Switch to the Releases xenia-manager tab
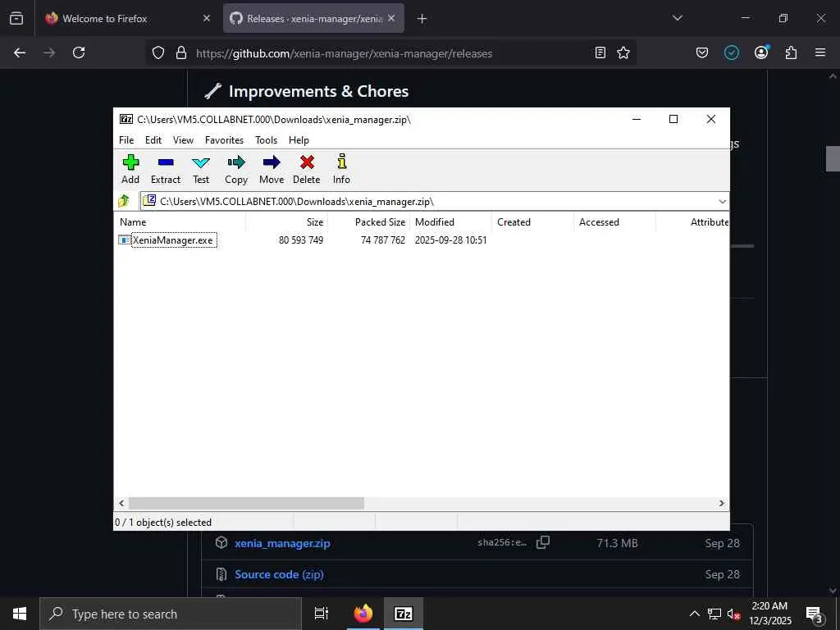Screen dimensions: 840x630 (313, 18)
